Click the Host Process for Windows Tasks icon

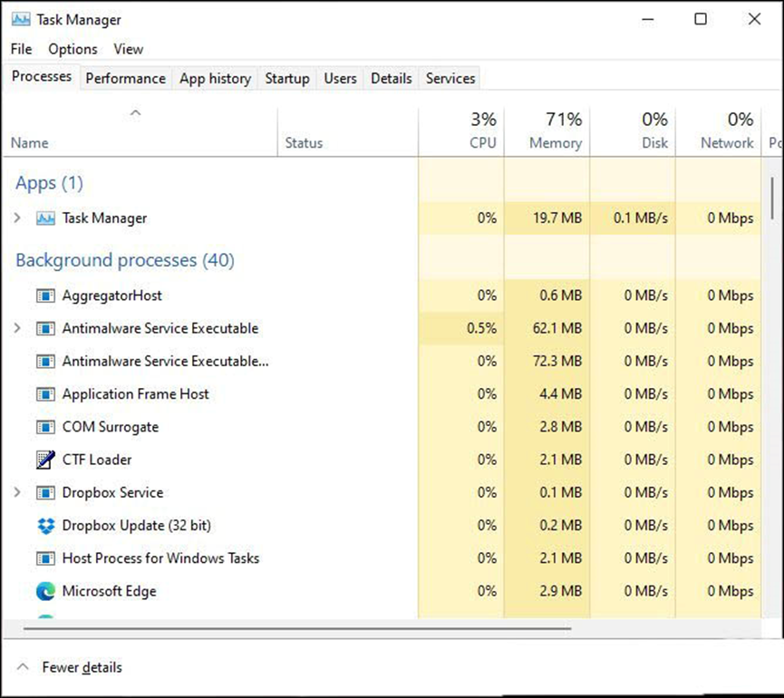point(45,558)
